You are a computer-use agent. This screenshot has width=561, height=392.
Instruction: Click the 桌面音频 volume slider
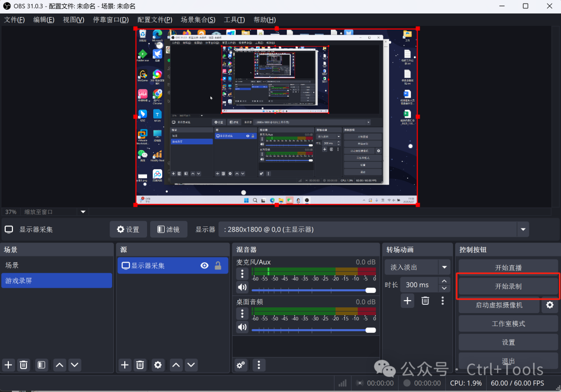(x=312, y=330)
